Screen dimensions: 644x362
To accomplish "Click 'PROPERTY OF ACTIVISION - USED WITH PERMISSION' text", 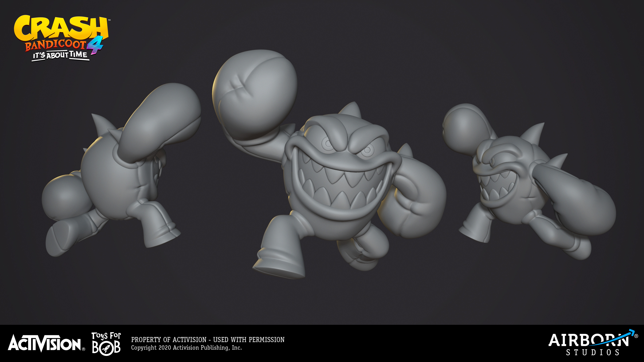I will 208,340.
